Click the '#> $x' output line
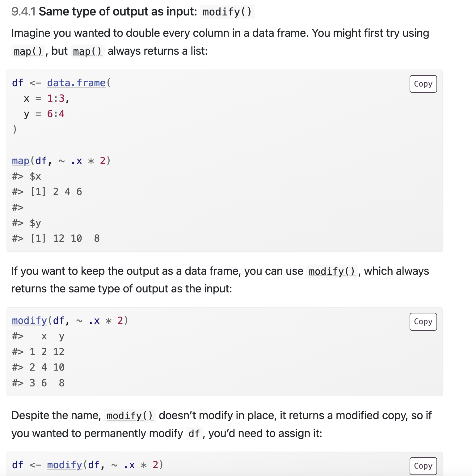The height and width of the screenshot is (476, 472). [27, 176]
